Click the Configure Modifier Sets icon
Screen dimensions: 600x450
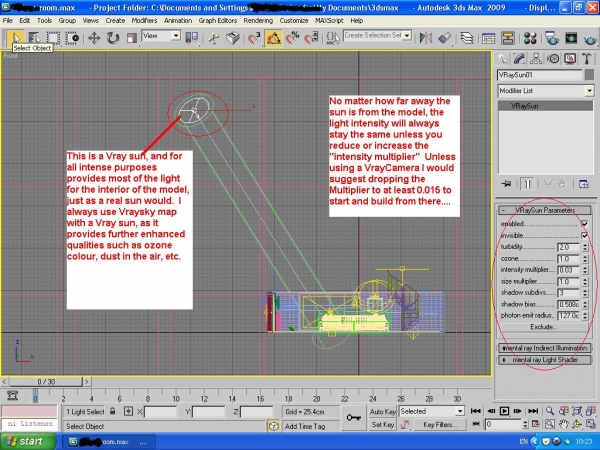click(584, 184)
